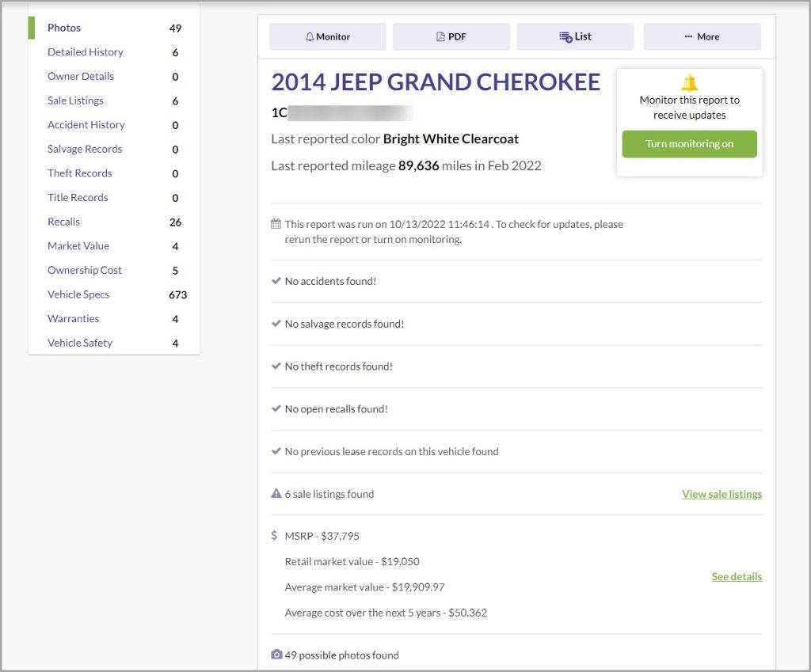Jump to Recalls section

pos(63,222)
